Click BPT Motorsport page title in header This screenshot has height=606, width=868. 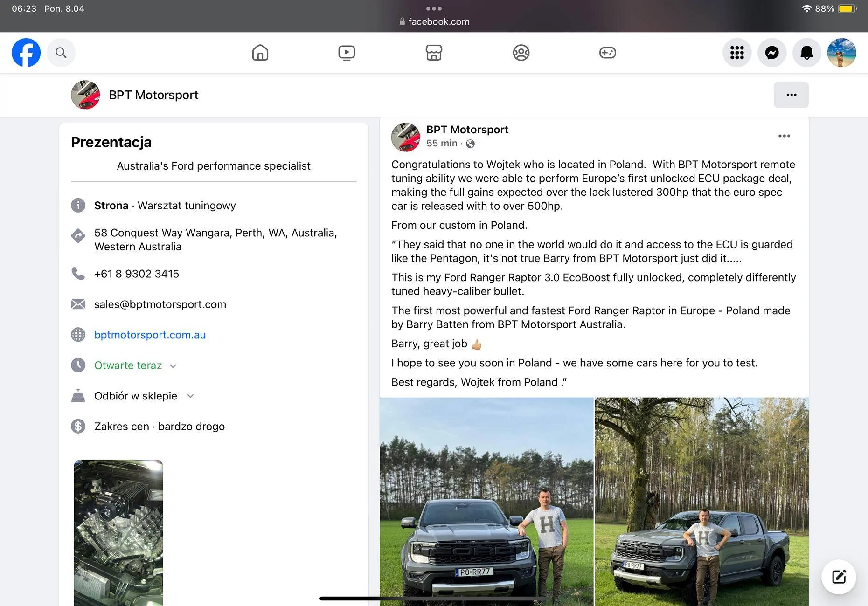tap(153, 95)
